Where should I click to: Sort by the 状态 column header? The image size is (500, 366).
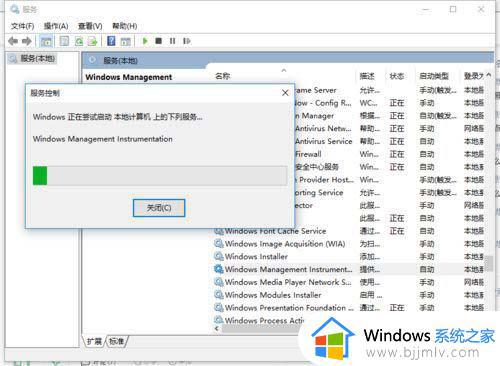(397, 76)
